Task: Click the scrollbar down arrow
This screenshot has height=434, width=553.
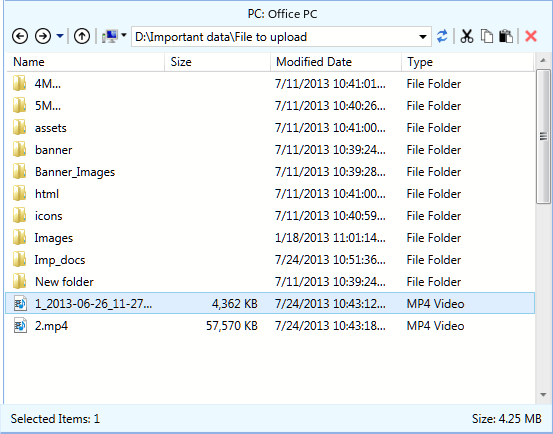Action: point(543,395)
